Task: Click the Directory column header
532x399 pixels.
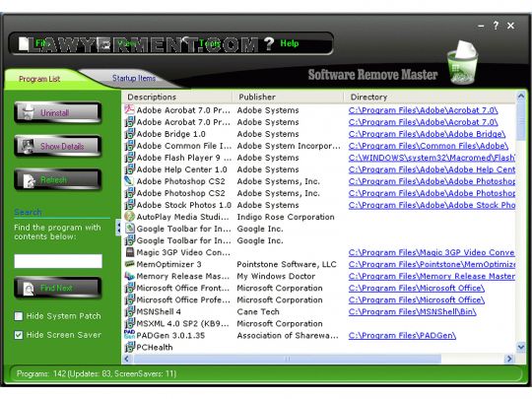Action: 430,97
